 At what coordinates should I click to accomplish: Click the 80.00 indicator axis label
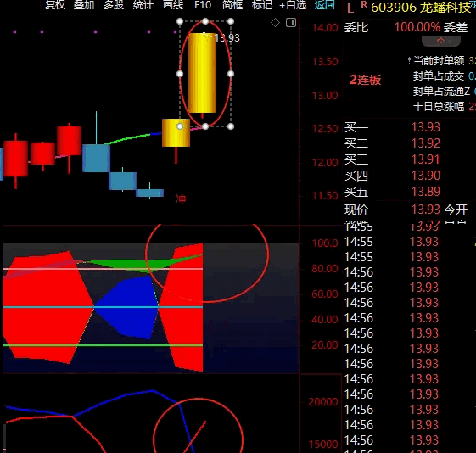pos(325,269)
